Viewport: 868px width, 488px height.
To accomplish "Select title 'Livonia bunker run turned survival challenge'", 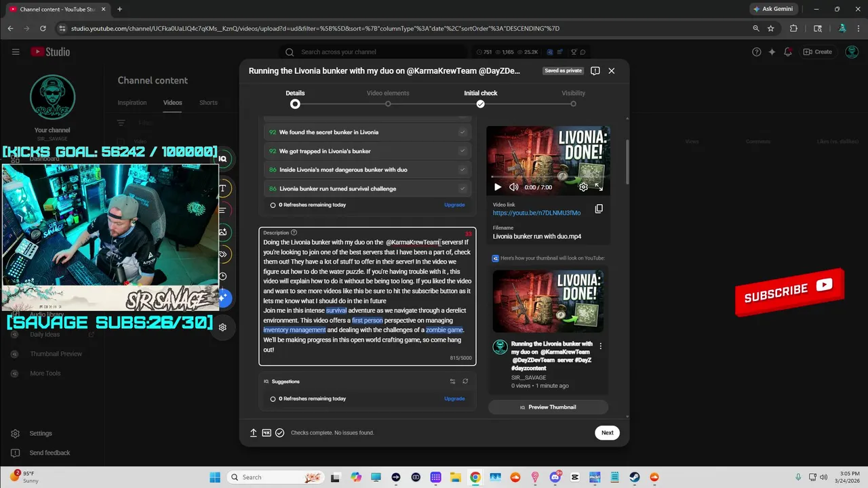I will pos(368,188).
